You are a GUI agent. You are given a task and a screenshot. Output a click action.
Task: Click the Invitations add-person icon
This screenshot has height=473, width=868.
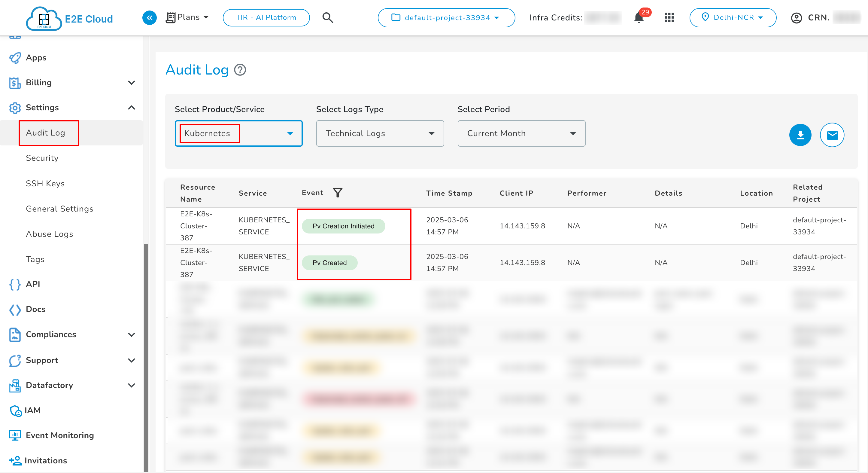click(15, 460)
